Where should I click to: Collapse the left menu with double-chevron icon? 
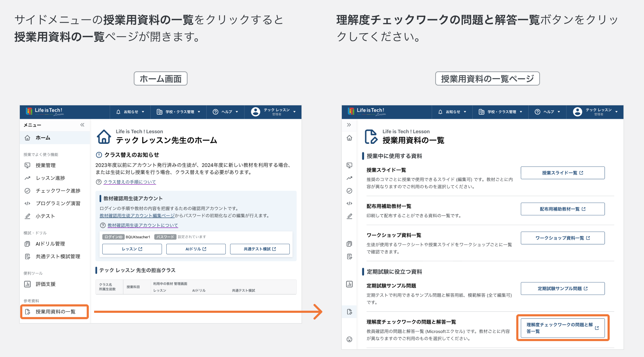click(x=82, y=125)
